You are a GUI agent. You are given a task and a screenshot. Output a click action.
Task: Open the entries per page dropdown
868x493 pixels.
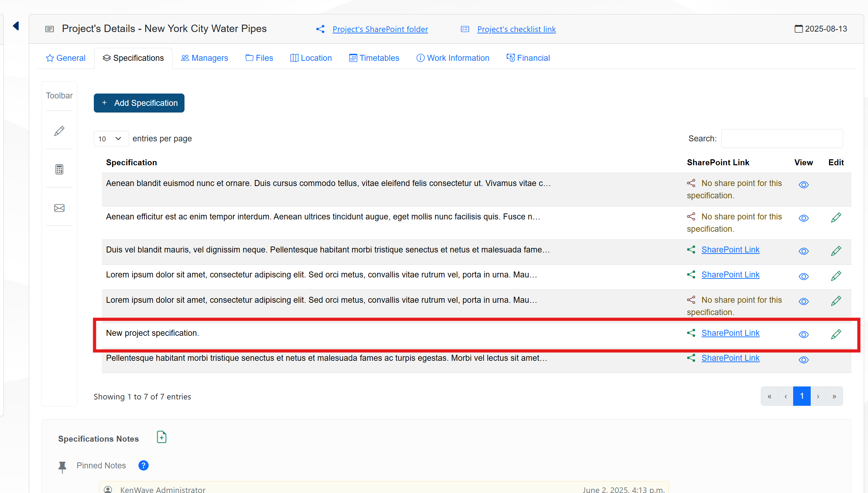click(110, 139)
